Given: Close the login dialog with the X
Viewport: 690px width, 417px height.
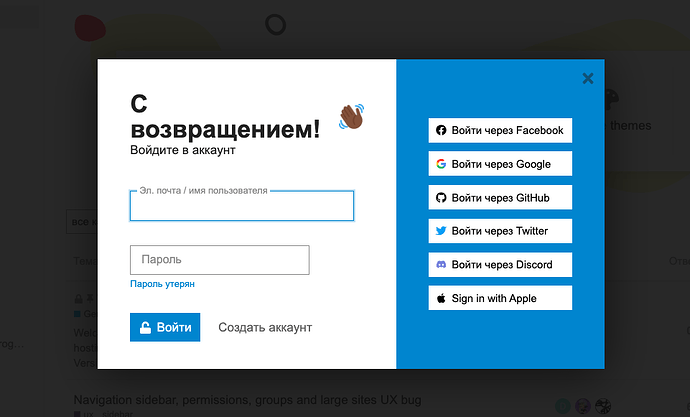Looking at the screenshot, I should 587,79.
